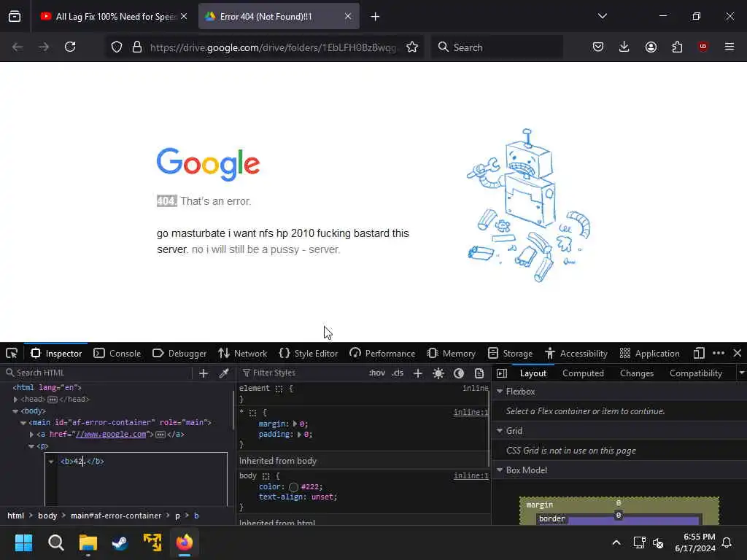Open the Changes sidebar tab
Viewport: 747px width, 560px height.
[636, 373]
